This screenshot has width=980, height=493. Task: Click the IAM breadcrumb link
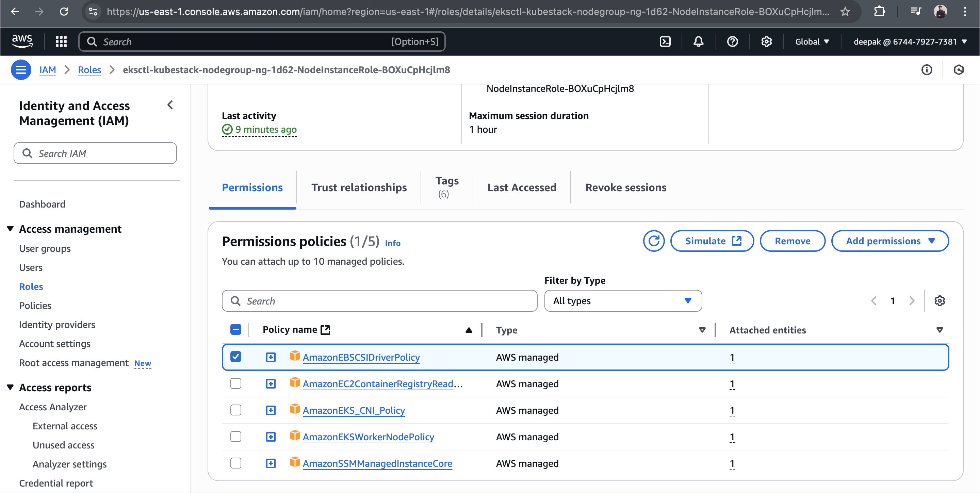click(48, 70)
